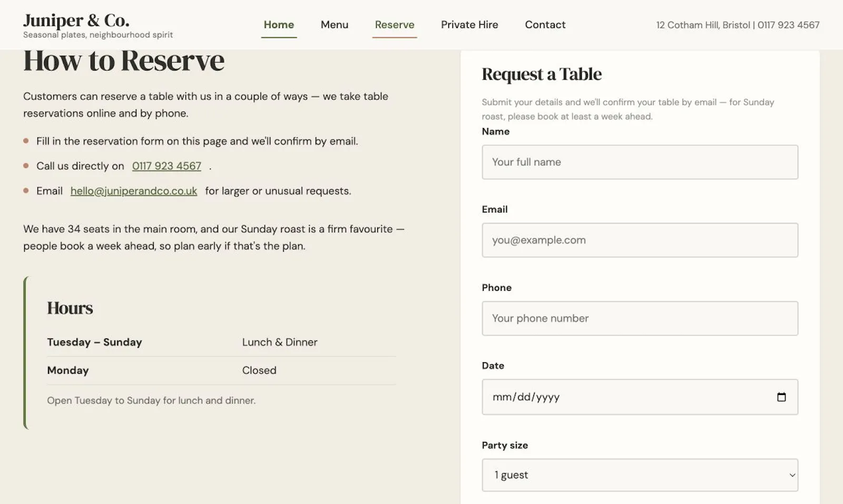Image resolution: width=843 pixels, height=504 pixels.
Task: Click the 'Request a Table' heading
Action: pyautogui.click(x=542, y=74)
